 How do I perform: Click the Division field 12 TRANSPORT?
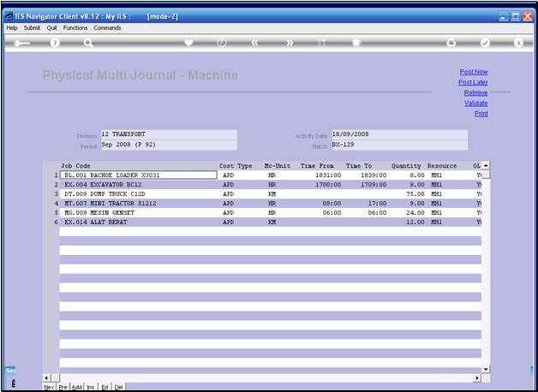click(169, 134)
